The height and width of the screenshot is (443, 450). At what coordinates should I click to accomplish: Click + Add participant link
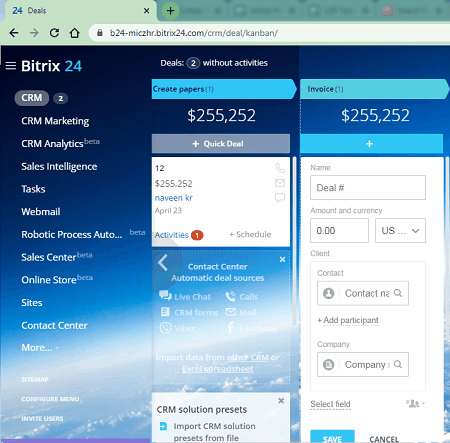point(348,320)
